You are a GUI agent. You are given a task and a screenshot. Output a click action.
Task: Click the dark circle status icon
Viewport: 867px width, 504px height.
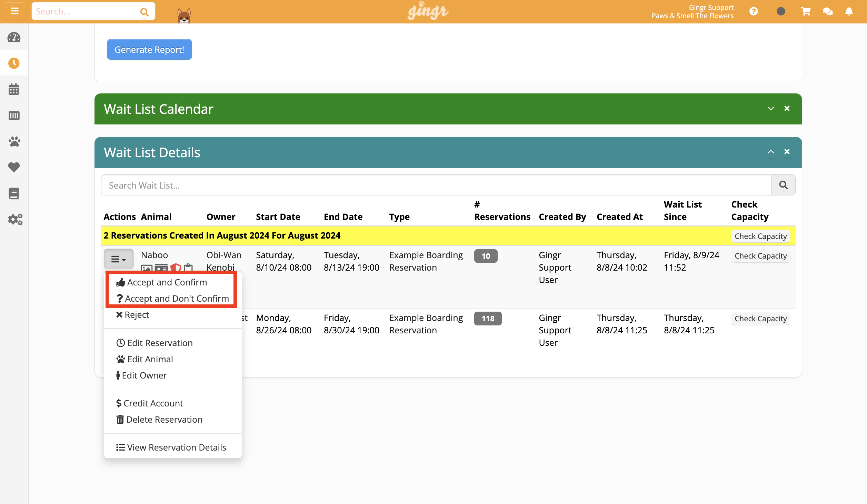[x=781, y=11]
